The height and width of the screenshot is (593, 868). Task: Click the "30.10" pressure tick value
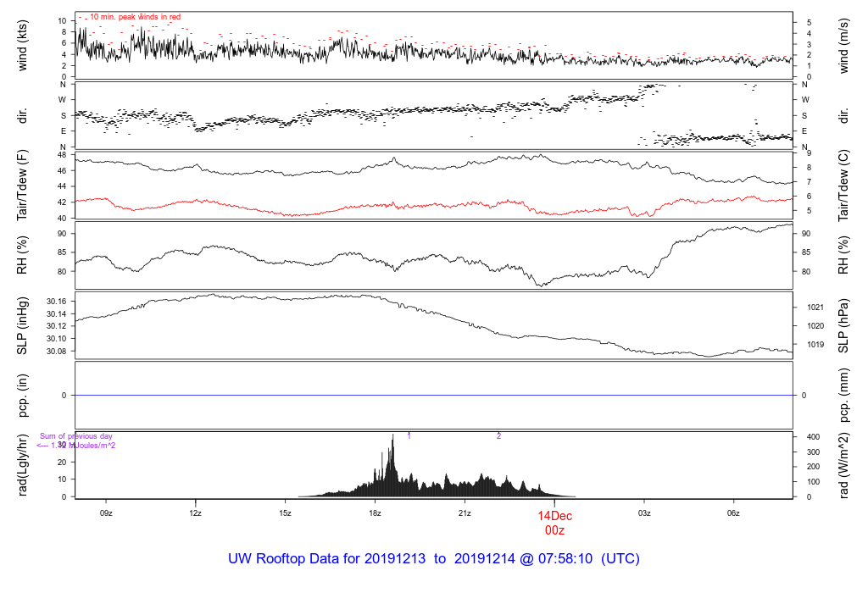pos(57,339)
